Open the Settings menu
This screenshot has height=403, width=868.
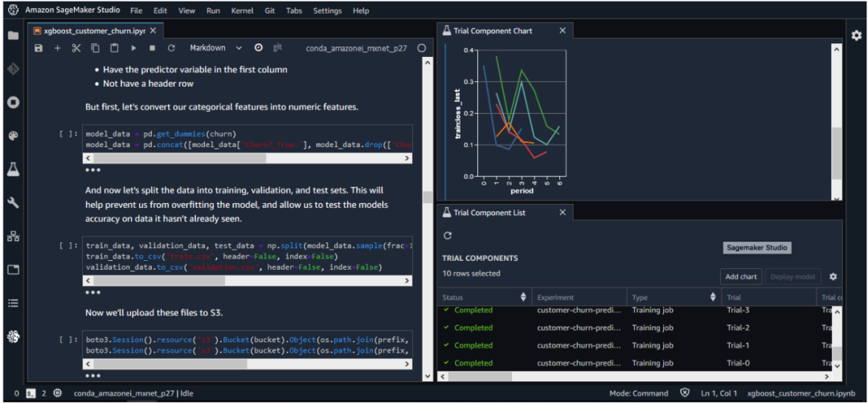pos(328,10)
